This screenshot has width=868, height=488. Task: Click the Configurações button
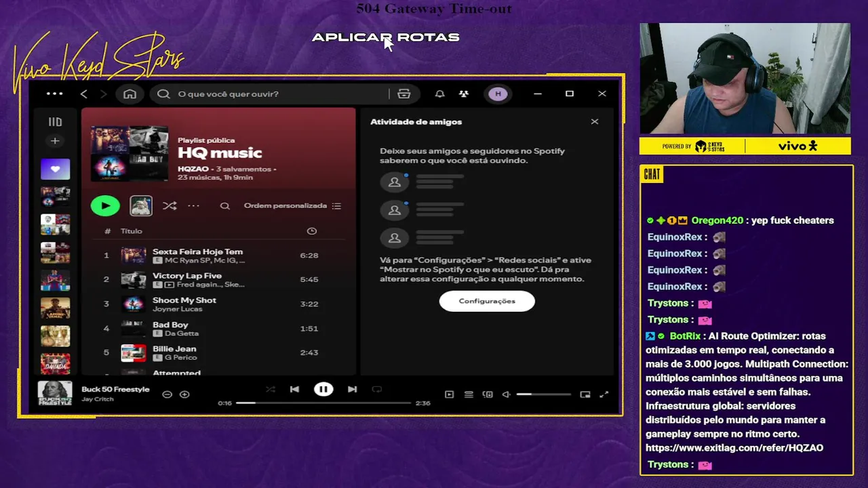(x=487, y=301)
